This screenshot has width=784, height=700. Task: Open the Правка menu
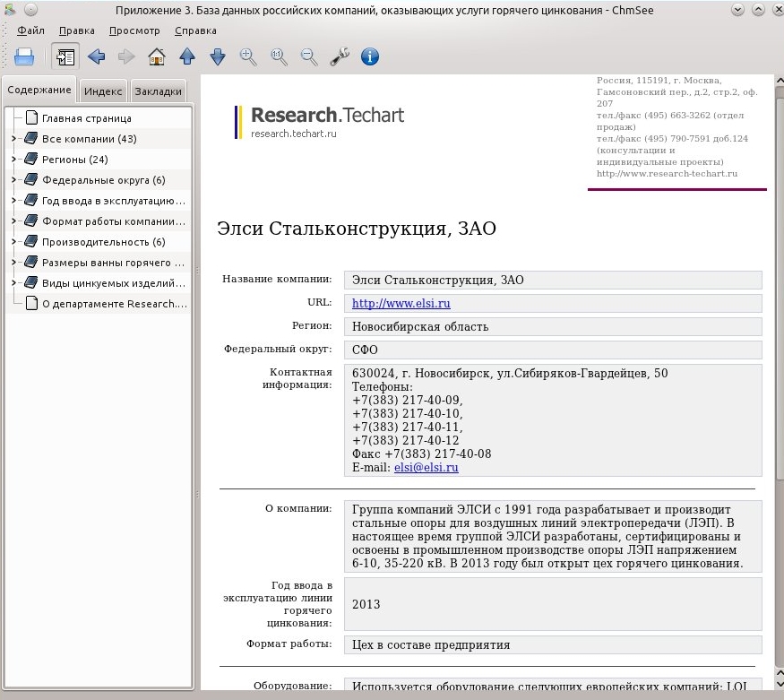coord(76,30)
